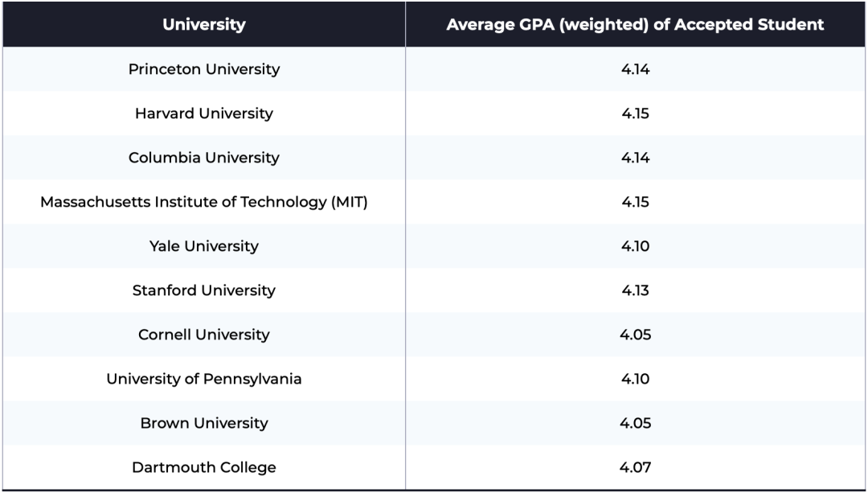The height and width of the screenshot is (493, 868).
Task: Select the University of Pennsylvania cell
Action: pos(204,379)
